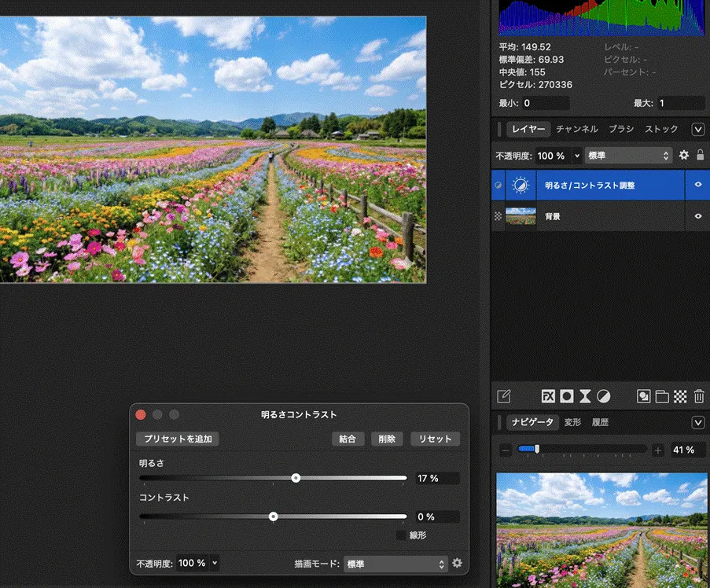Expand the 描画モード dropdown in the dialog
Image resolution: width=710 pixels, height=588 pixels.
395,563
